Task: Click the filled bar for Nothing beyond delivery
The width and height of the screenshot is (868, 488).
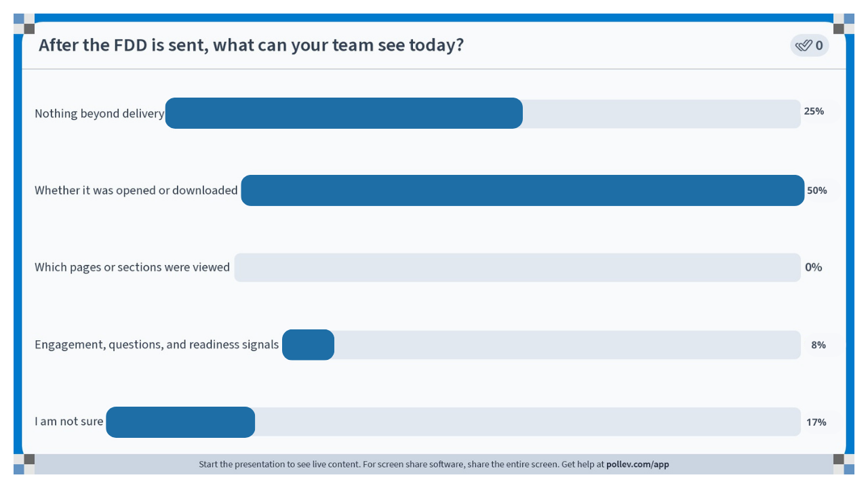Action: pos(344,113)
